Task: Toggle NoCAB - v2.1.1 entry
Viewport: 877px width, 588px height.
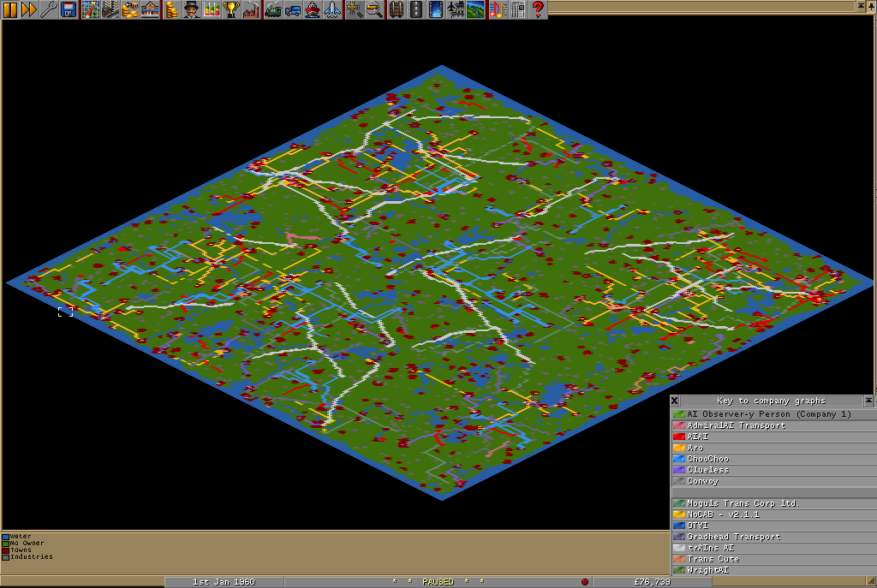Action: (x=773, y=514)
